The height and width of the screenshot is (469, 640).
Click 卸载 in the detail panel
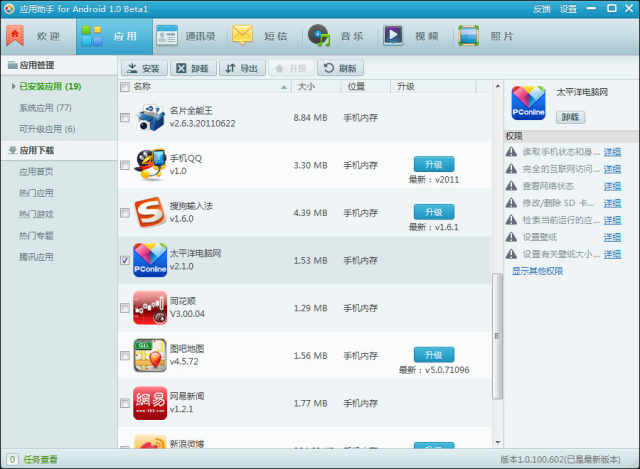570,117
